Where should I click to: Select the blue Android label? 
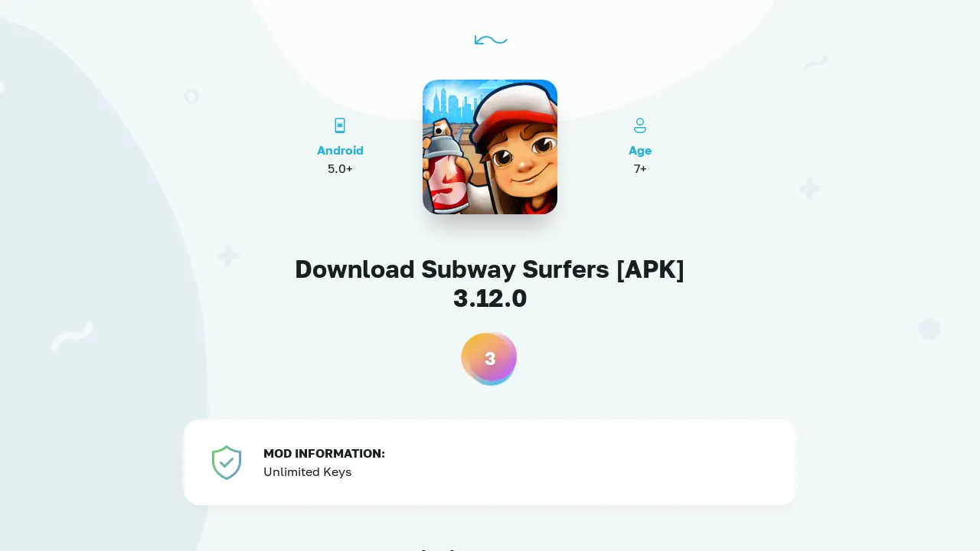(x=340, y=151)
